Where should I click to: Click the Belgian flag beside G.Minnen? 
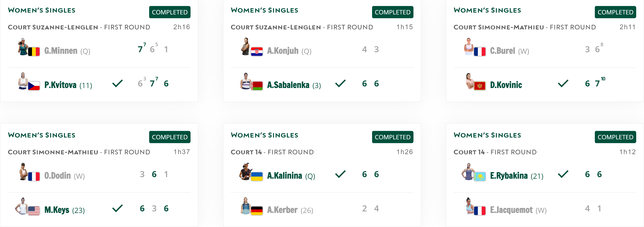tap(34, 52)
